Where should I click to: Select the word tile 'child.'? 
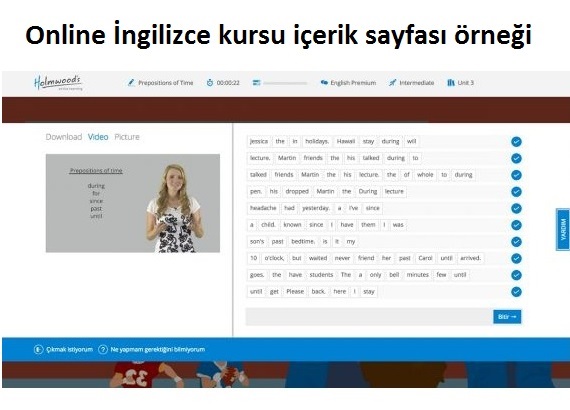click(x=268, y=225)
